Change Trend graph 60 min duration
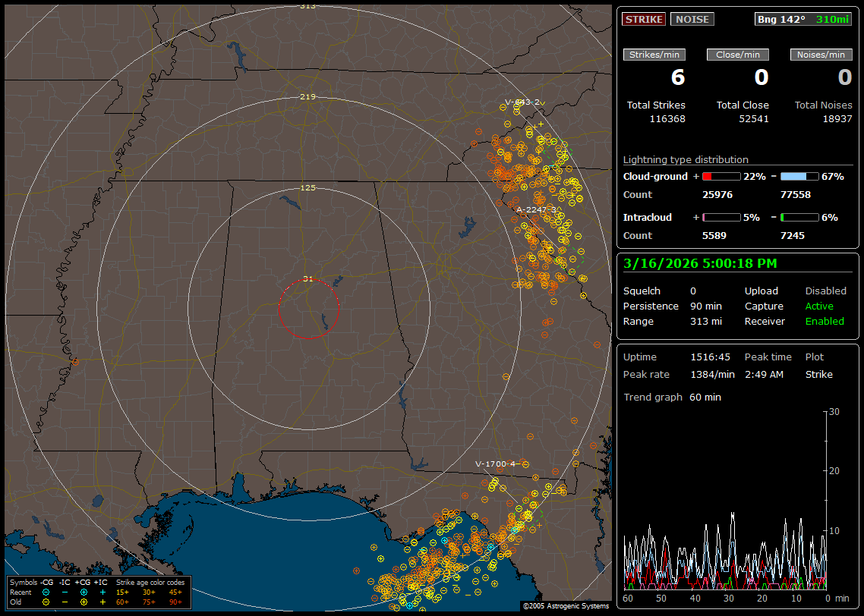 tap(705, 397)
